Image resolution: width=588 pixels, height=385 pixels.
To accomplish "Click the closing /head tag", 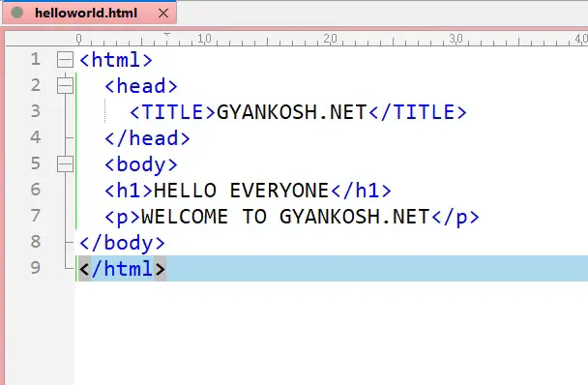I will point(147,138).
